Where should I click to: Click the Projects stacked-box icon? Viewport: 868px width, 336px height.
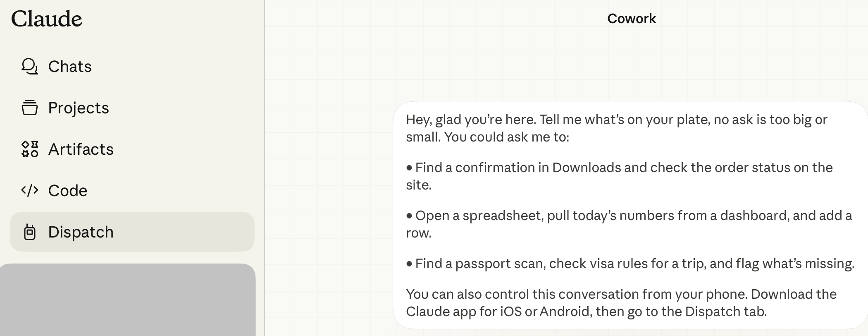(29, 108)
